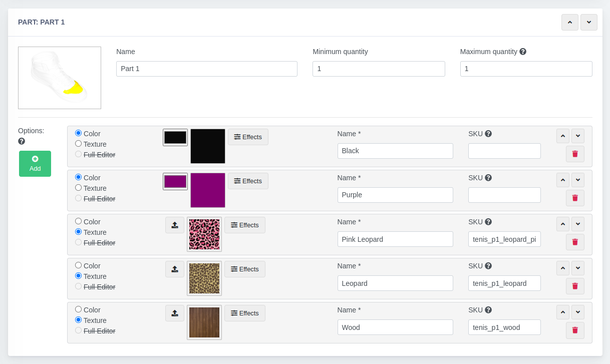Open the purple color picker swatch
Viewport: 610px width, 364px height.
point(175,181)
